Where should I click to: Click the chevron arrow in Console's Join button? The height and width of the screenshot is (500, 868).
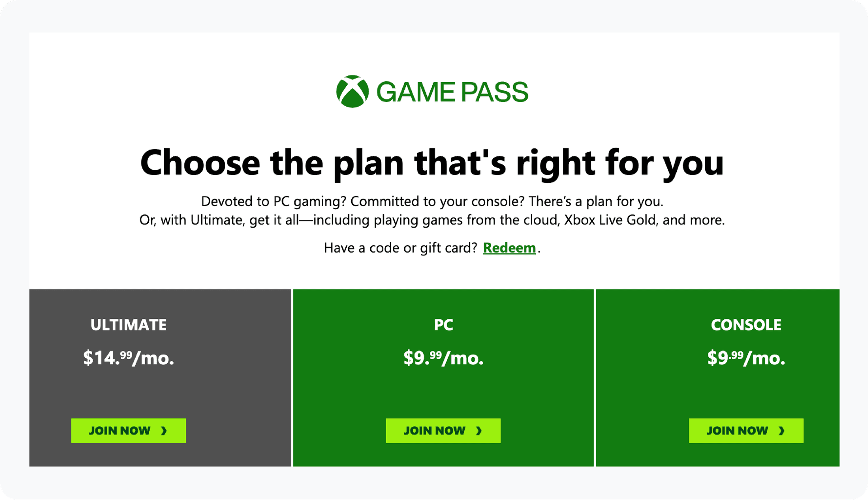point(782,431)
